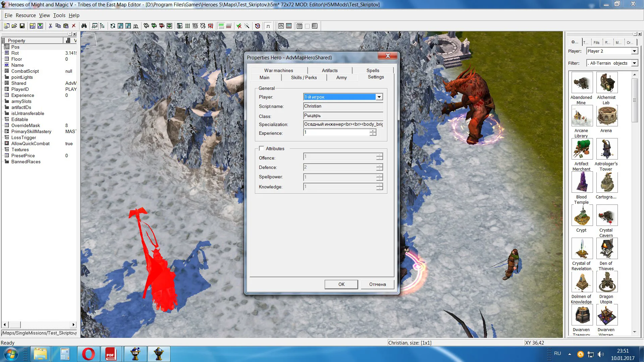Open Opera browser from the taskbar
Image resolution: width=644 pixels, height=362 pixels.
pos(88,354)
